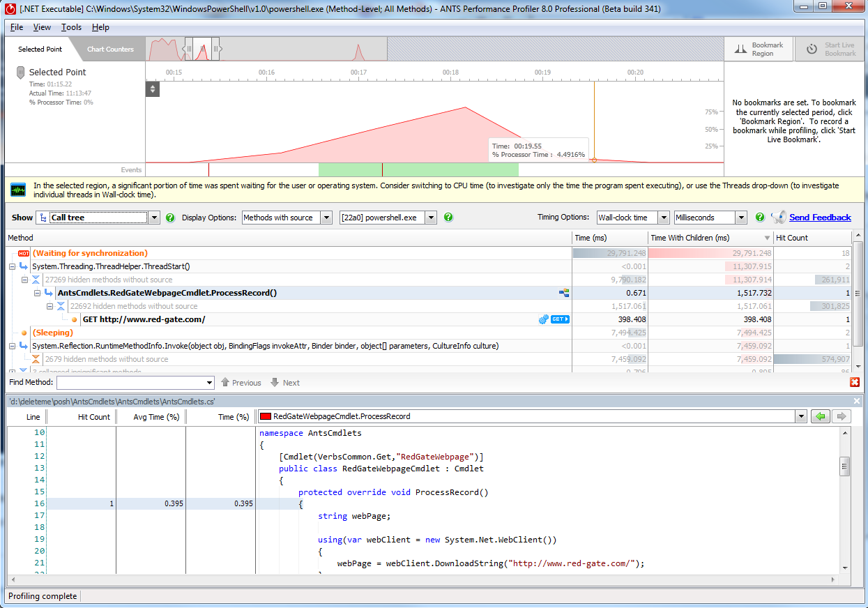Click the Avg Time (%) source column header
This screenshot has height=608, width=868.
[x=151, y=417]
